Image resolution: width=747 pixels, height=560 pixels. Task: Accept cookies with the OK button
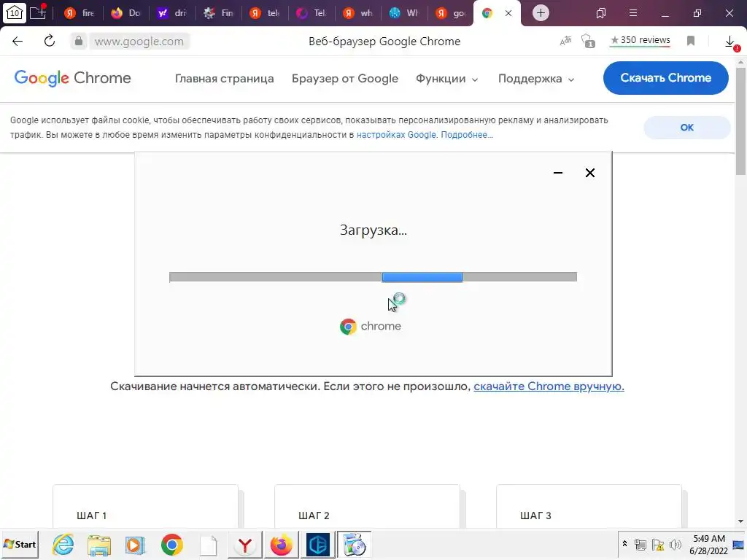[x=687, y=128]
